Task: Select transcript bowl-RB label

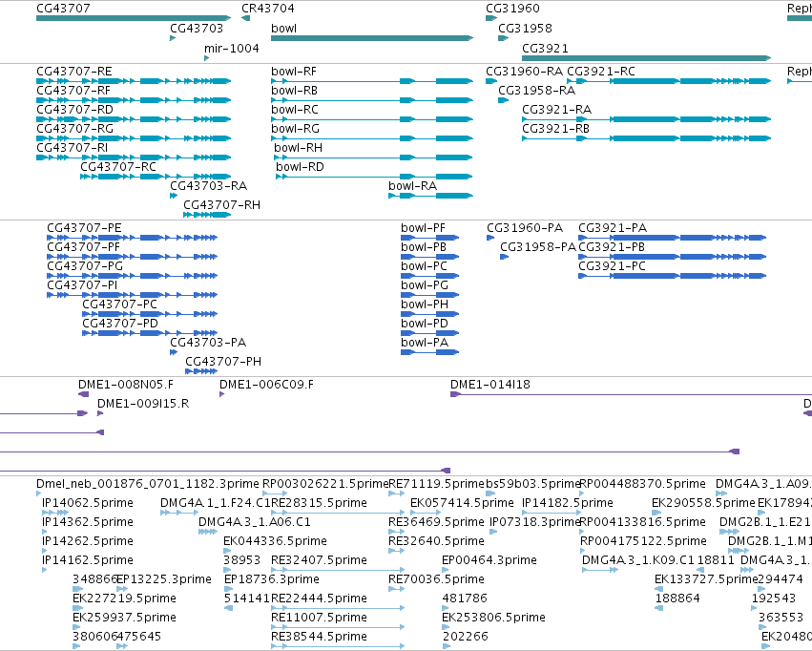Action: pyautogui.click(x=294, y=91)
